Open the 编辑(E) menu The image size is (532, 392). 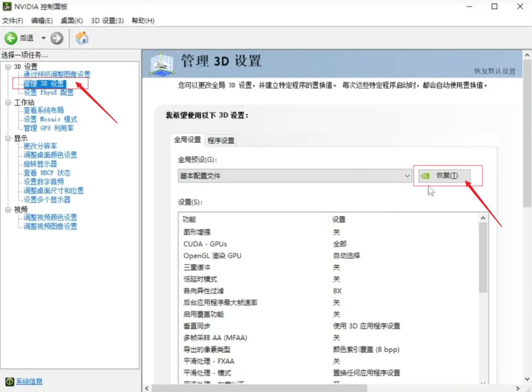tap(42, 21)
